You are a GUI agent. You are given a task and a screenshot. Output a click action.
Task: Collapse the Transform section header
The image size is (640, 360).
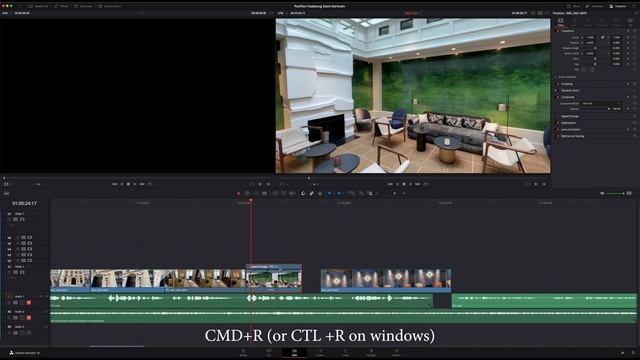[567, 31]
